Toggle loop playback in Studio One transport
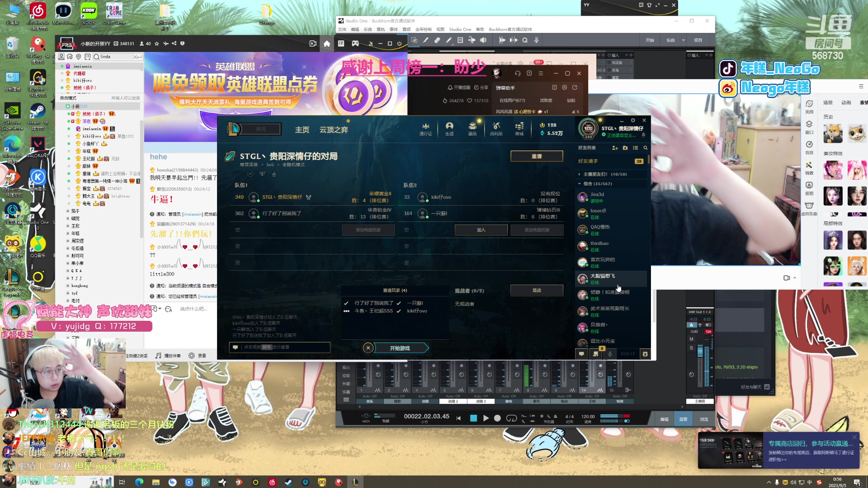Screen dimensions: 868x488 (x=511, y=418)
